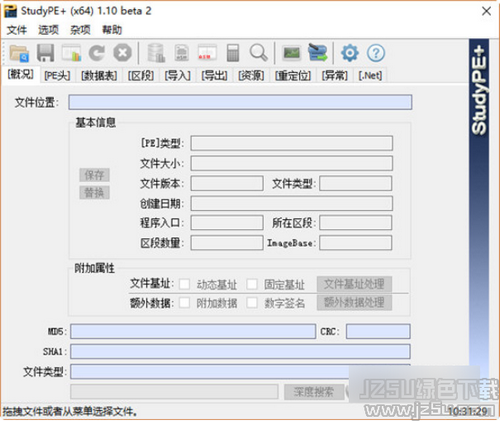Image resolution: width=500 pixels, height=421 pixels.
Task: Toggle the 数字签名 checkbox
Action: (x=252, y=303)
